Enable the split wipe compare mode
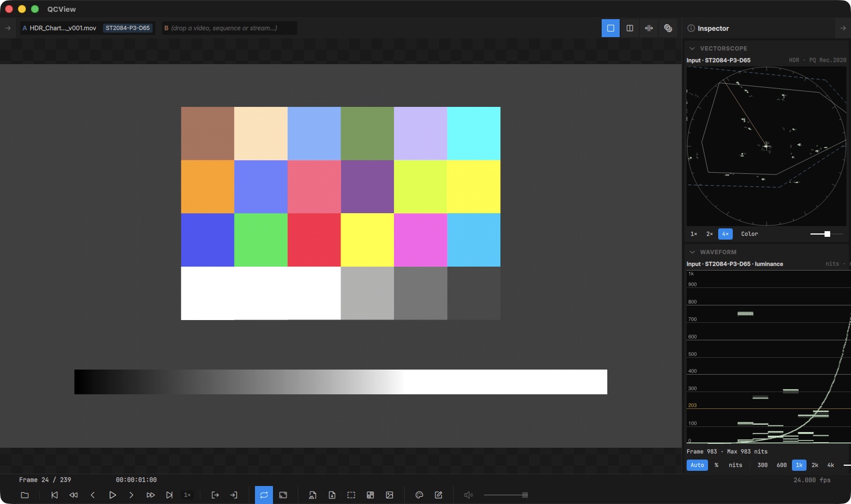 click(649, 28)
